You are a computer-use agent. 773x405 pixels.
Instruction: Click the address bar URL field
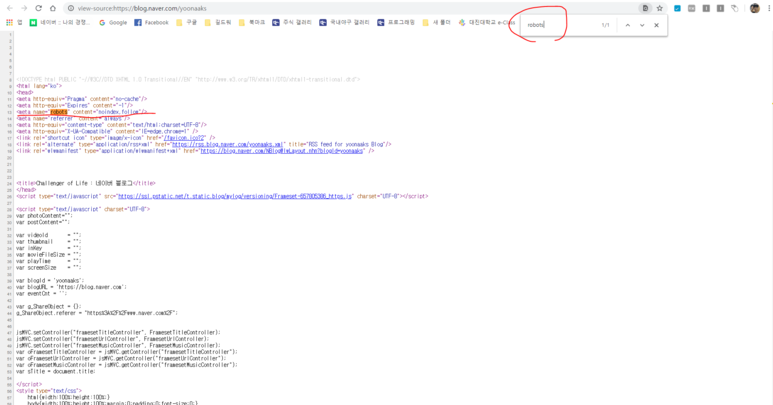[x=355, y=8]
